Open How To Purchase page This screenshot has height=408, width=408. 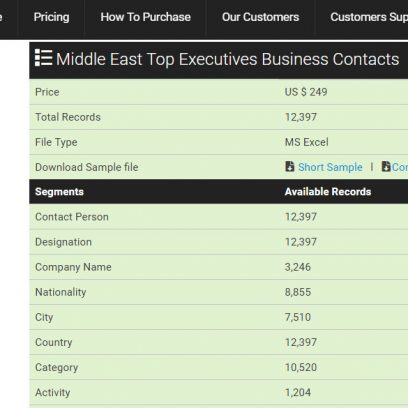[145, 17]
